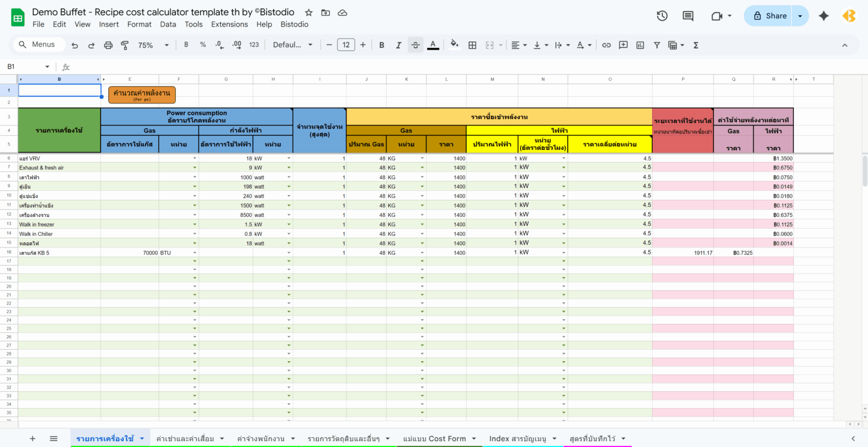Open the Extensions menu
This screenshot has width=868, height=447.
[x=229, y=24]
